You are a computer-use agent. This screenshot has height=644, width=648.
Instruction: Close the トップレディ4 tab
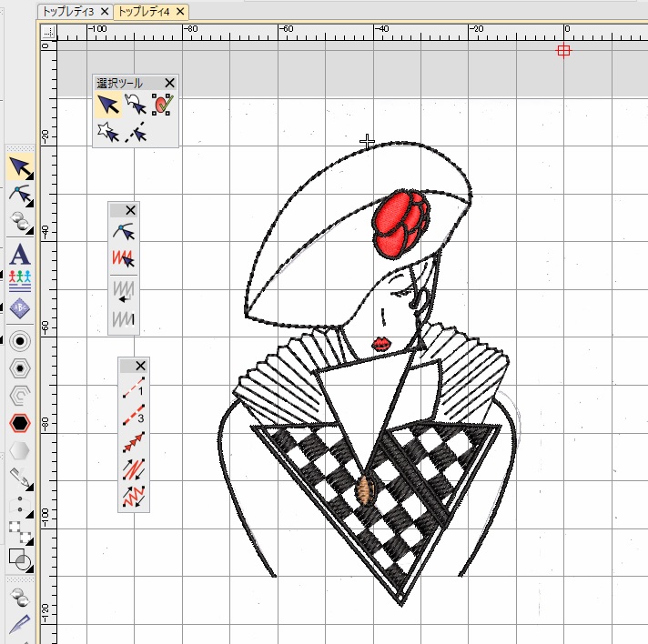(x=180, y=12)
